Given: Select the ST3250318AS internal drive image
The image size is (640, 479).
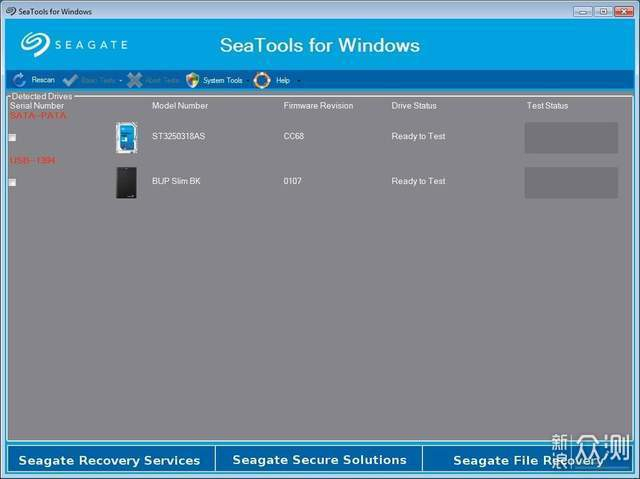Looking at the screenshot, I should point(126,137).
